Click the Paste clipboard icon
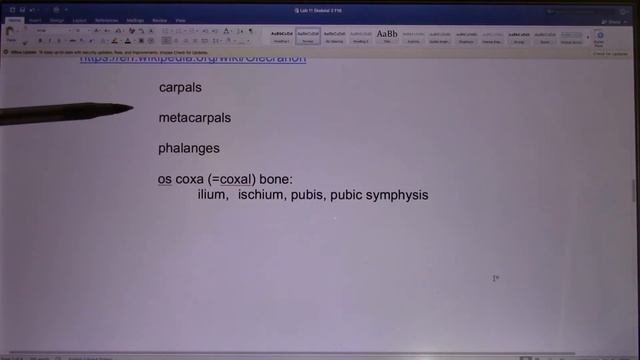The width and height of the screenshot is (640, 360). pos(10,32)
